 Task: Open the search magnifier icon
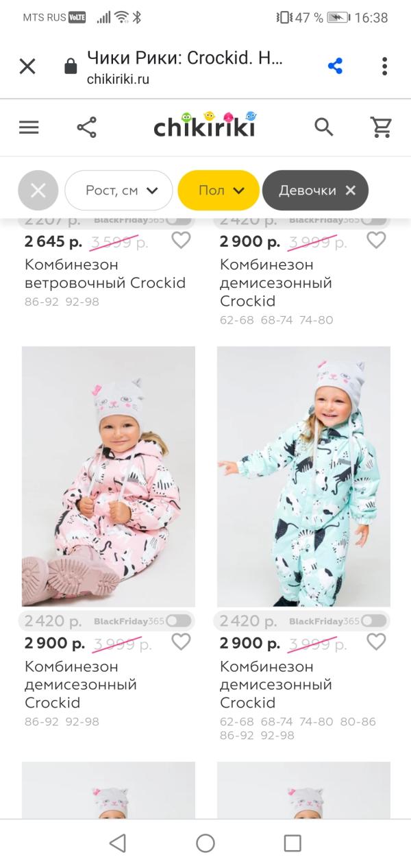323,127
